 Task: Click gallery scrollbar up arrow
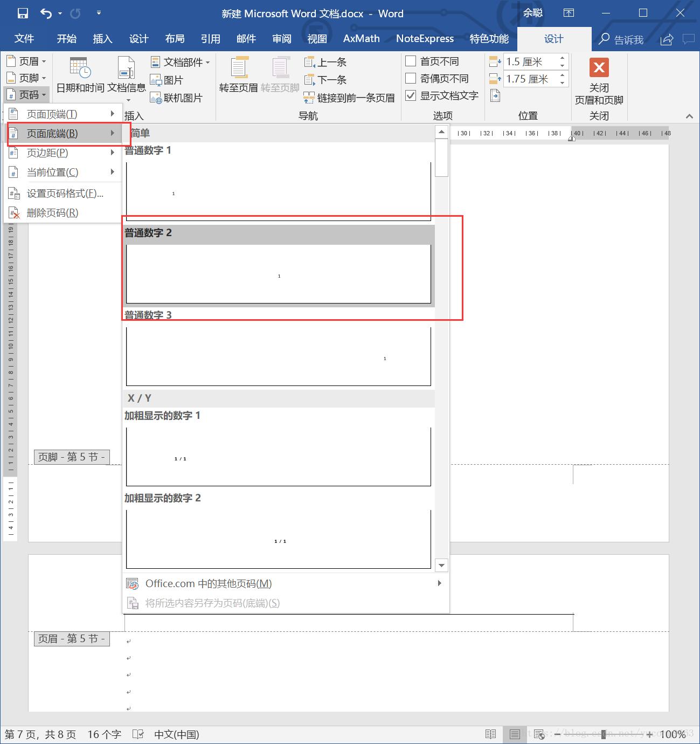point(442,132)
